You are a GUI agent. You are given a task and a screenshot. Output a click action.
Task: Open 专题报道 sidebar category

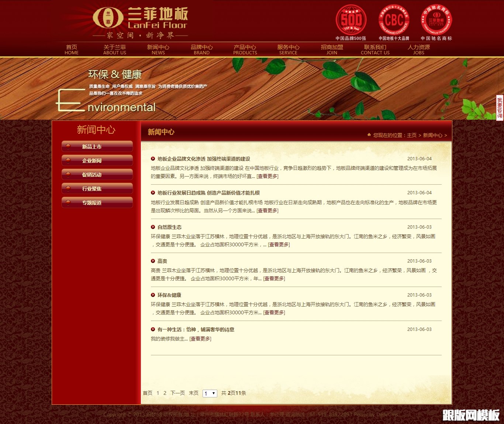pos(97,202)
